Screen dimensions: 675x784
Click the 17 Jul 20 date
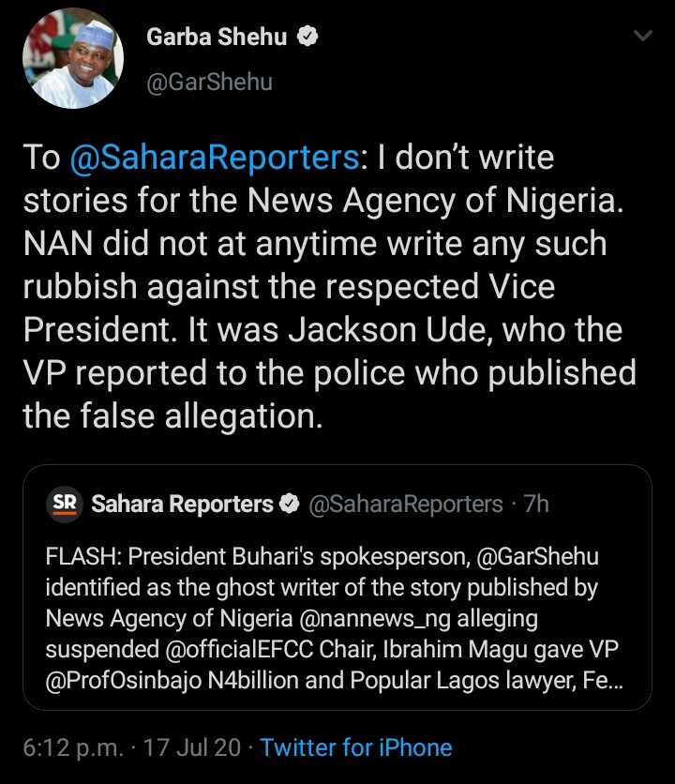(x=198, y=747)
